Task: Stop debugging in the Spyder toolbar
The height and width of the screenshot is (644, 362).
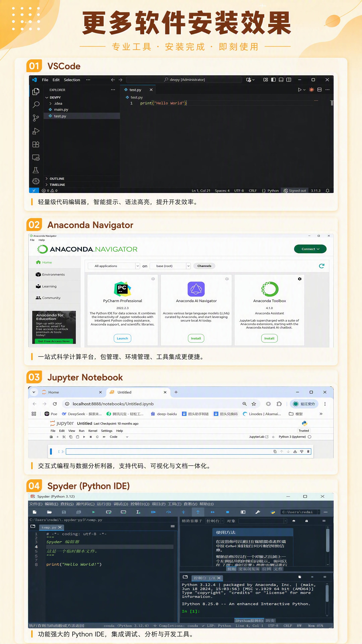Action: [227, 512]
